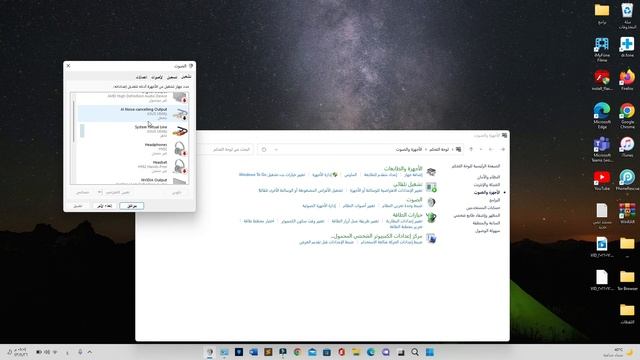
Task: Click the Control Panel back arrow
Action: click(503, 149)
